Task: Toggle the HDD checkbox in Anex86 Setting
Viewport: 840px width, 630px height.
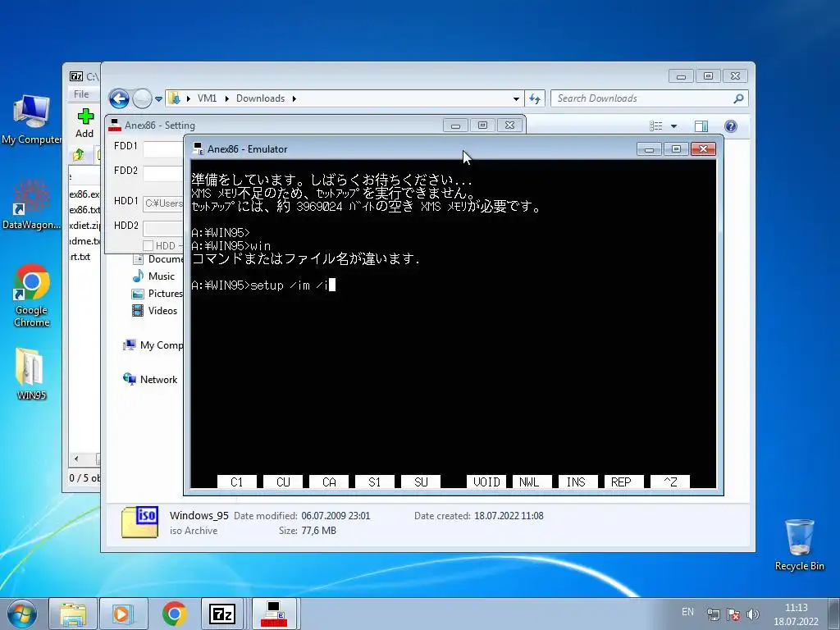Action: coord(148,246)
